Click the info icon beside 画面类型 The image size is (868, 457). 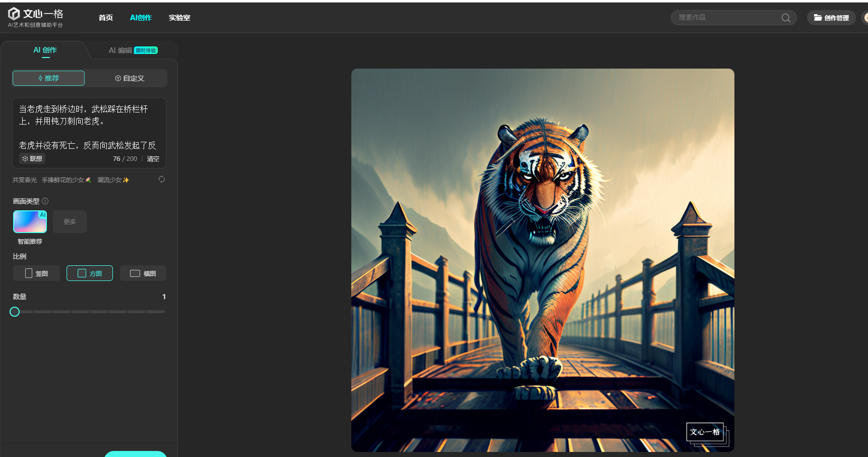point(45,201)
